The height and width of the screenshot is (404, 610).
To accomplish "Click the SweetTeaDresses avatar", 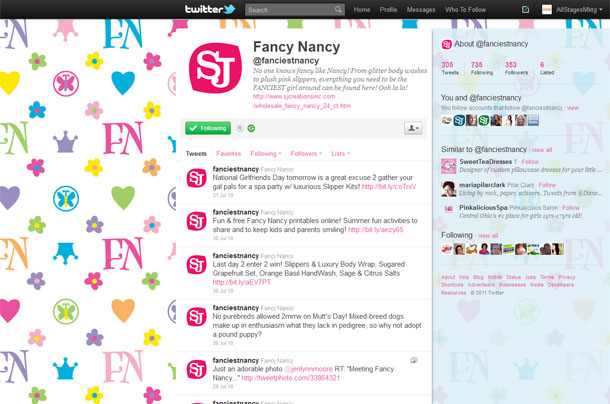I will [x=449, y=166].
